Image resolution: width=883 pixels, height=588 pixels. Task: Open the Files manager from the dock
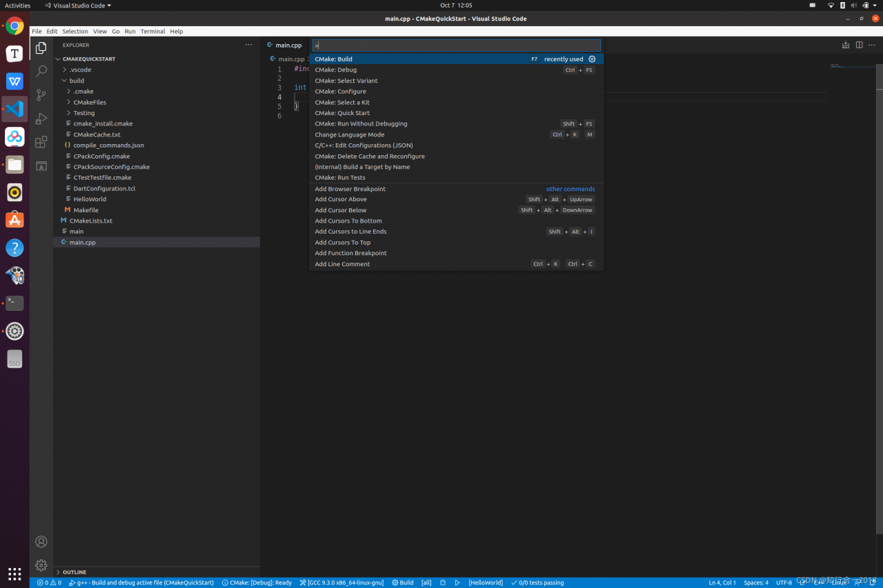pos(14,164)
